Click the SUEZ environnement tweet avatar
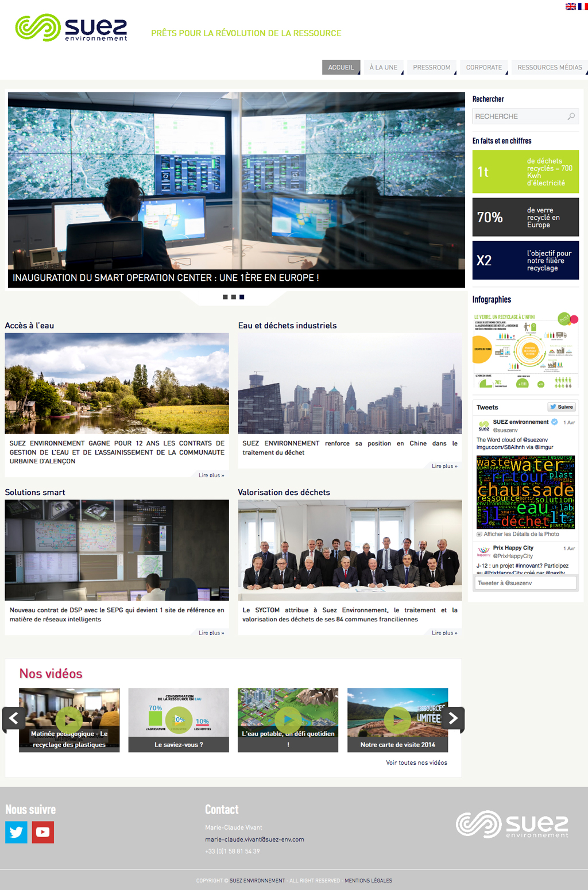The width and height of the screenshot is (588, 890). (x=484, y=425)
